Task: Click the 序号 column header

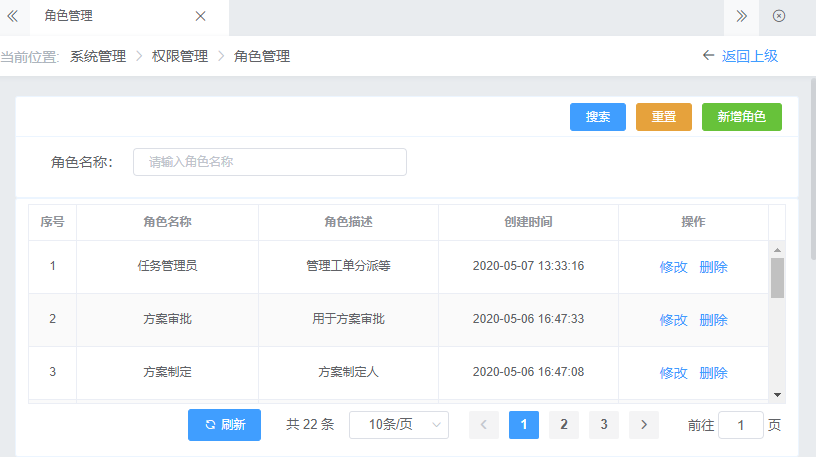Action: pyautogui.click(x=53, y=222)
